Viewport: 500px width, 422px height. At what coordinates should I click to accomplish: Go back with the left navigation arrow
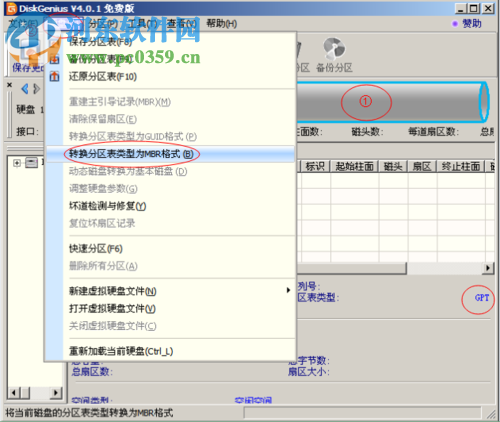[x=25, y=89]
